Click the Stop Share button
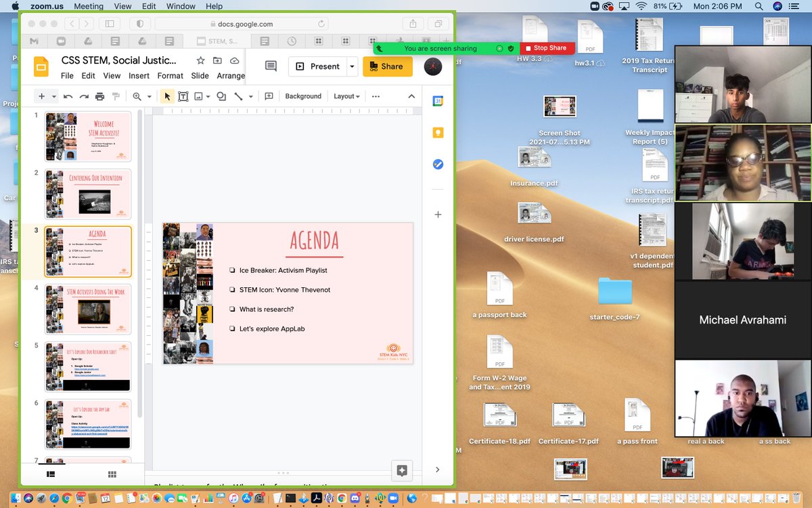This screenshot has width=812, height=508. point(547,48)
